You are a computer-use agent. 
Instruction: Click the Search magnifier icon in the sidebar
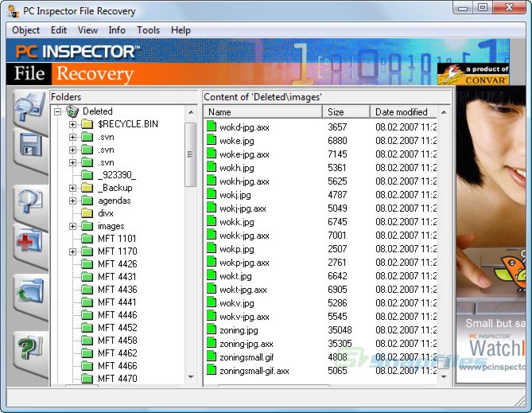tap(30, 202)
